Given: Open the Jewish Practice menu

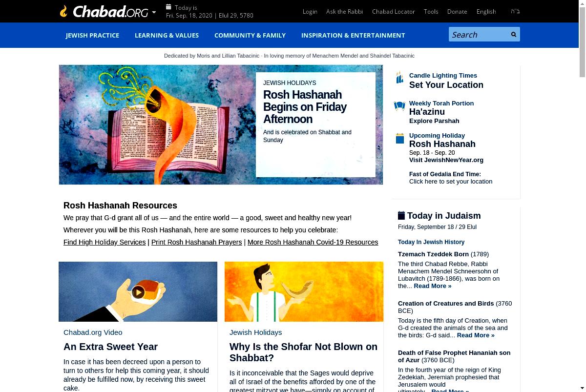Looking at the screenshot, I should tap(92, 35).
